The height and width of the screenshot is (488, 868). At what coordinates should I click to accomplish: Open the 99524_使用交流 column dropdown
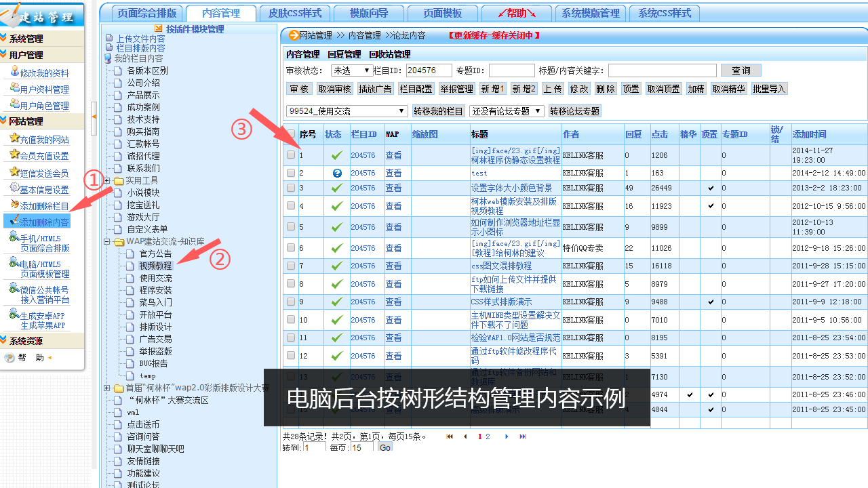click(346, 111)
